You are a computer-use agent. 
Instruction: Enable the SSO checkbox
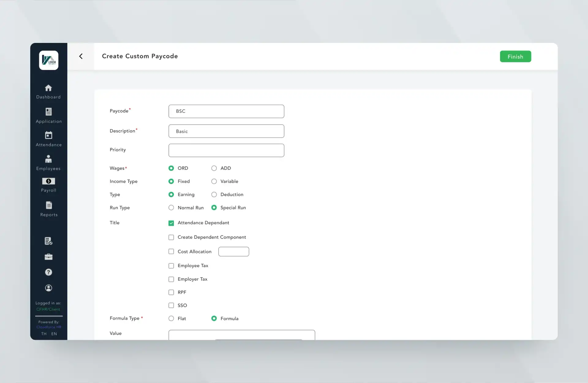[171, 305]
